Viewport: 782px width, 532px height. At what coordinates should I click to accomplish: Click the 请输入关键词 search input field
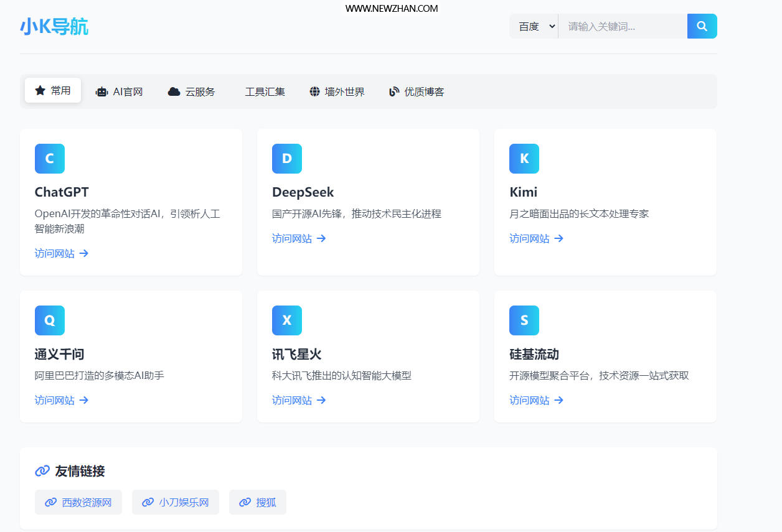pos(623,26)
